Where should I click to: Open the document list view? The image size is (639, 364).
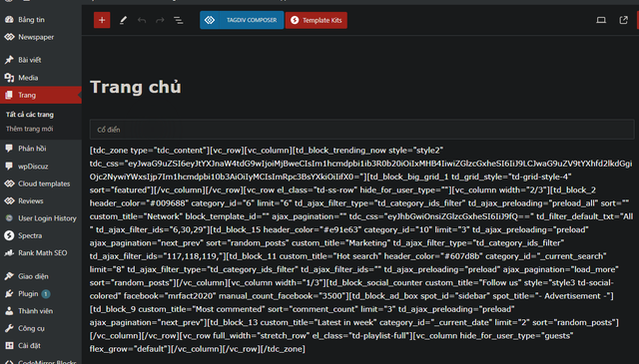pyautogui.click(x=179, y=20)
